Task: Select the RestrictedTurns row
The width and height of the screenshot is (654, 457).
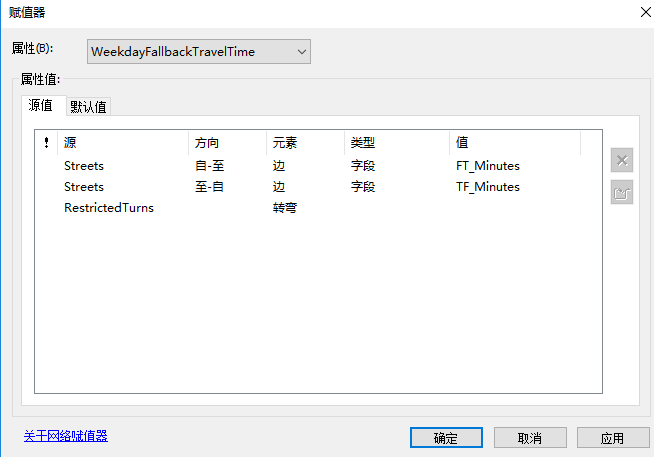Action: coord(318,208)
